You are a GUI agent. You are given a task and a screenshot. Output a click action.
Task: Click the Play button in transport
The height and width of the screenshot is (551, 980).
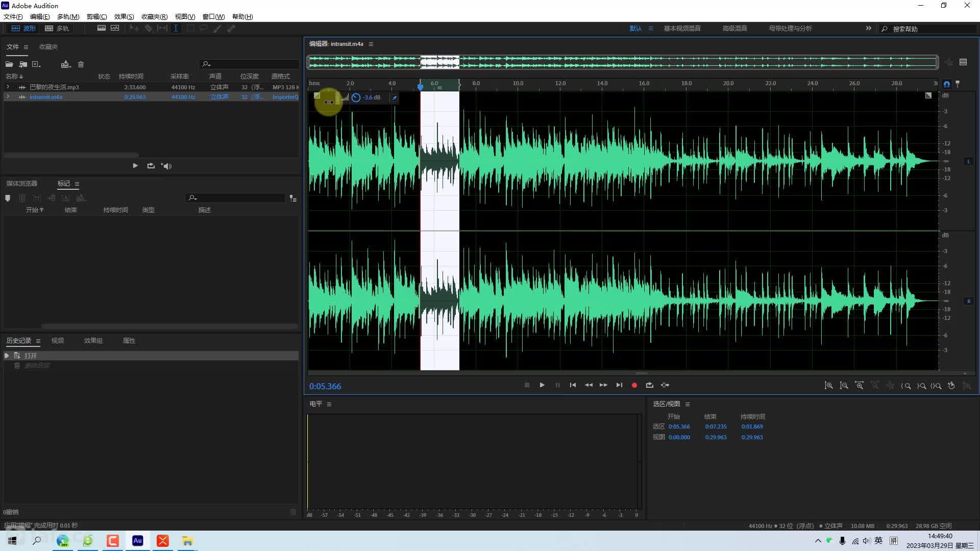pyautogui.click(x=542, y=385)
